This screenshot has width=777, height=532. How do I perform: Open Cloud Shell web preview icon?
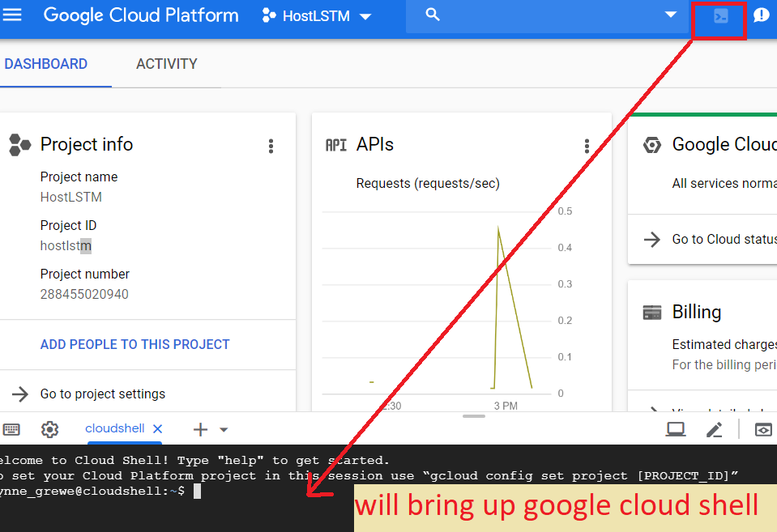pyautogui.click(x=762, y=429)
